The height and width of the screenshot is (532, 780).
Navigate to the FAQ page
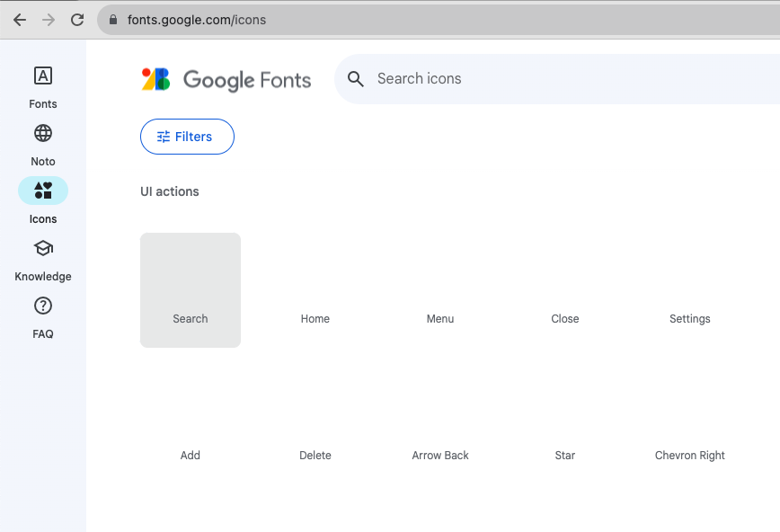tap(42, 315)
